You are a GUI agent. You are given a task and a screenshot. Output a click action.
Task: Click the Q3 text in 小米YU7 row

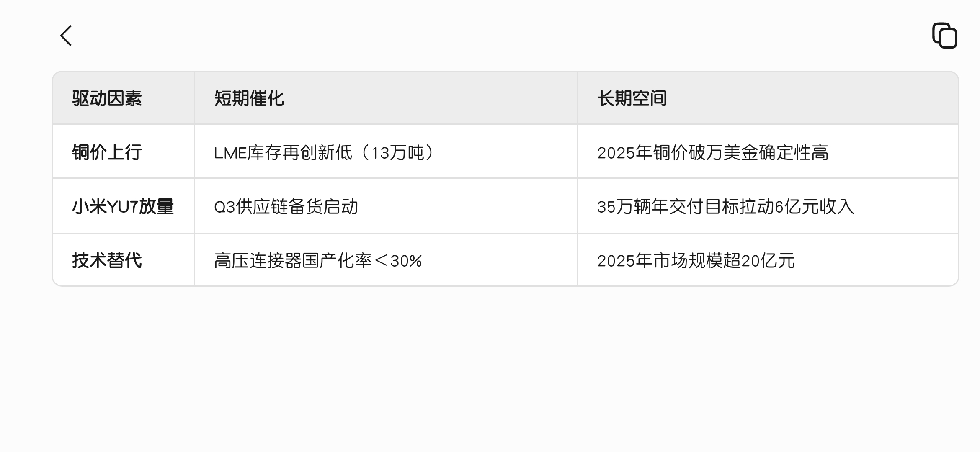pos(225,207)
